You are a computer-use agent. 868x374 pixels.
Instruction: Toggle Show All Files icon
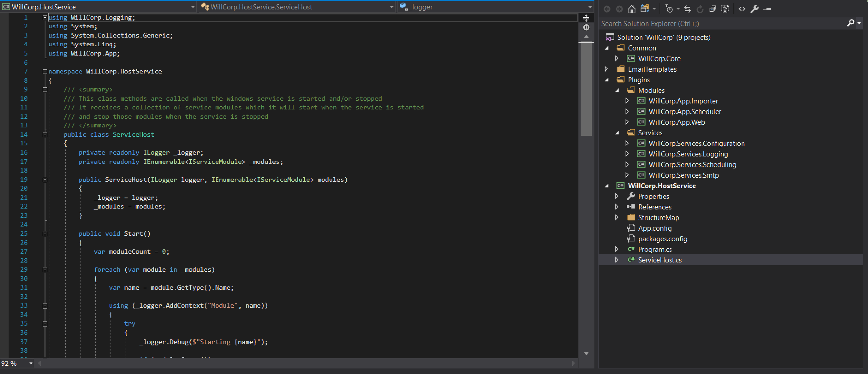pyautogui.click(x=725, y=9)
